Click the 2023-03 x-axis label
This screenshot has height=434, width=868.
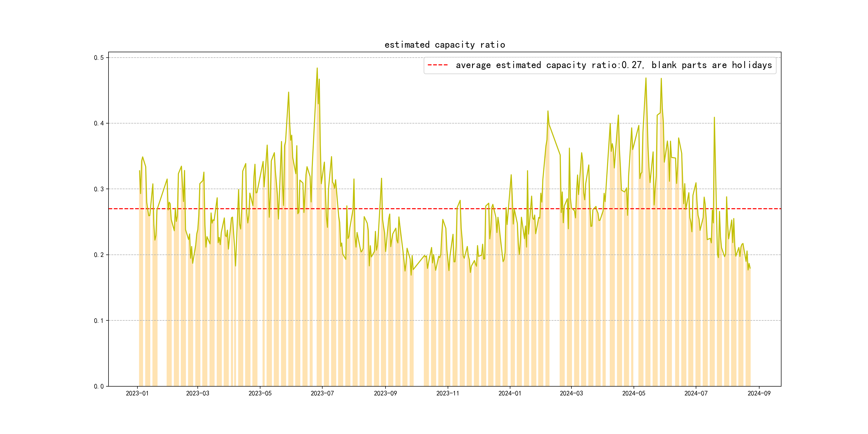pos(197,393)
